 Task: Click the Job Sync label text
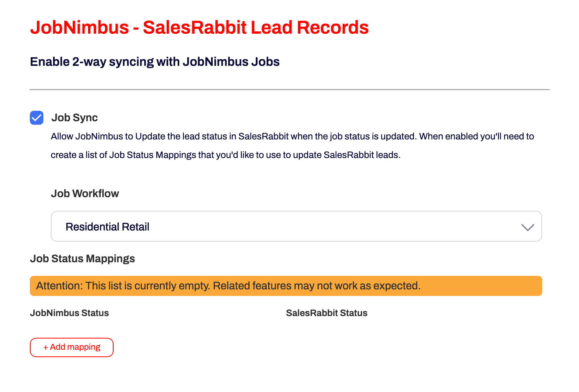coord(74,117)
